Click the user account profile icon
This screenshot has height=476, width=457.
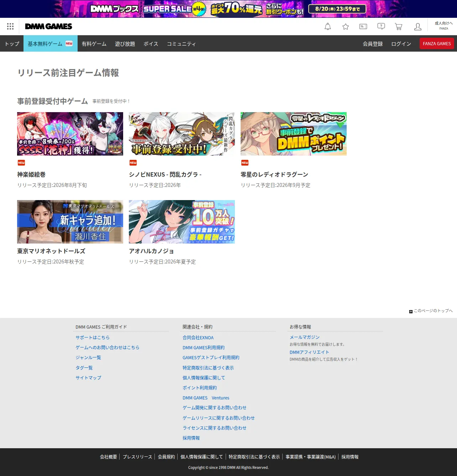(x=418, y=26)
